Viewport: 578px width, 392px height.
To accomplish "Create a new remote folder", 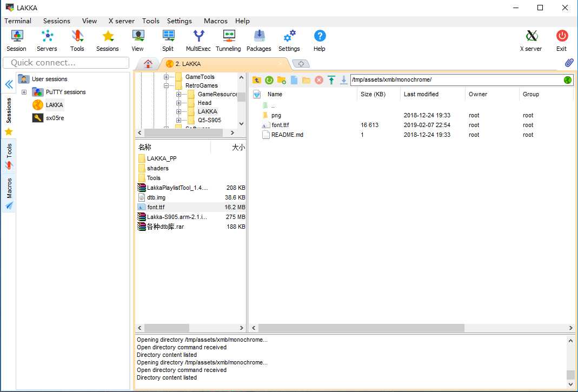I will 282,80.
